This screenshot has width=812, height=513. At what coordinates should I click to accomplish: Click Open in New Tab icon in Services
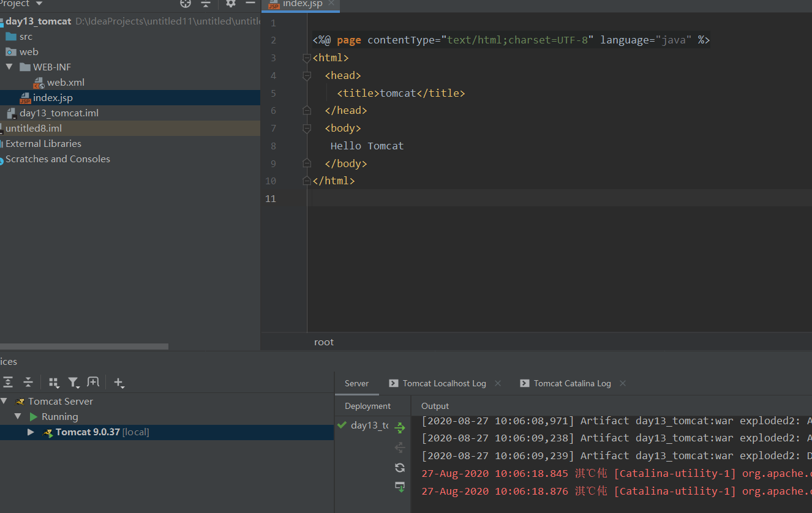point(93,382)
